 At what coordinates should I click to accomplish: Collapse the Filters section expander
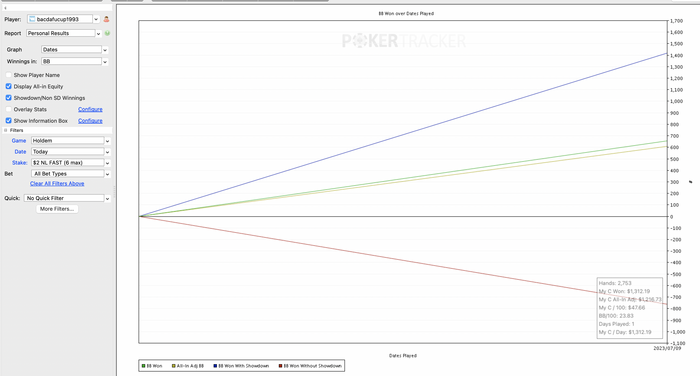point(6,130)
